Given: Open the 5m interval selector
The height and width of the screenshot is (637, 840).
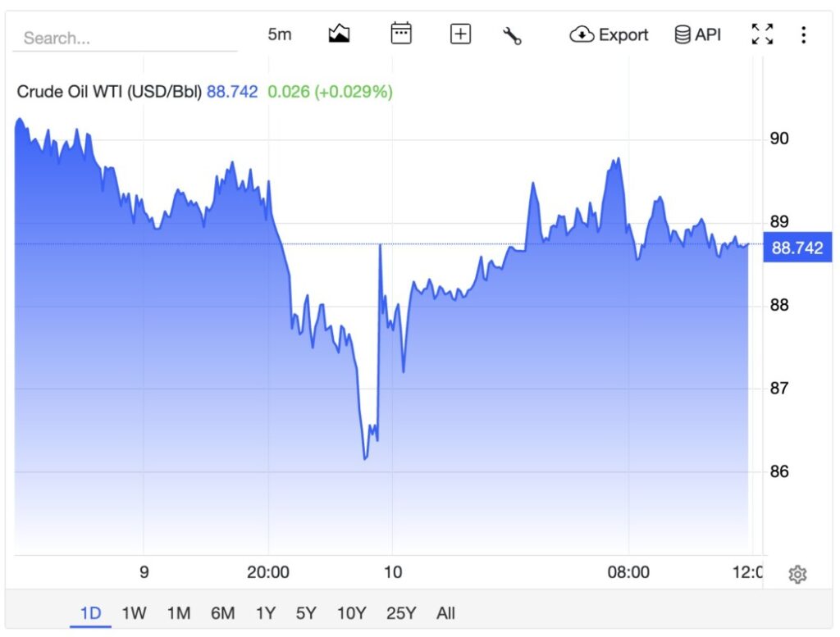Looking at the screenshot, I should [280, 34].
